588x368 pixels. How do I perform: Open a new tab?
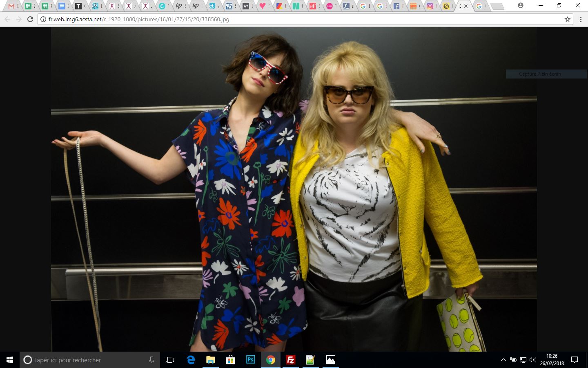coord(497,6)
